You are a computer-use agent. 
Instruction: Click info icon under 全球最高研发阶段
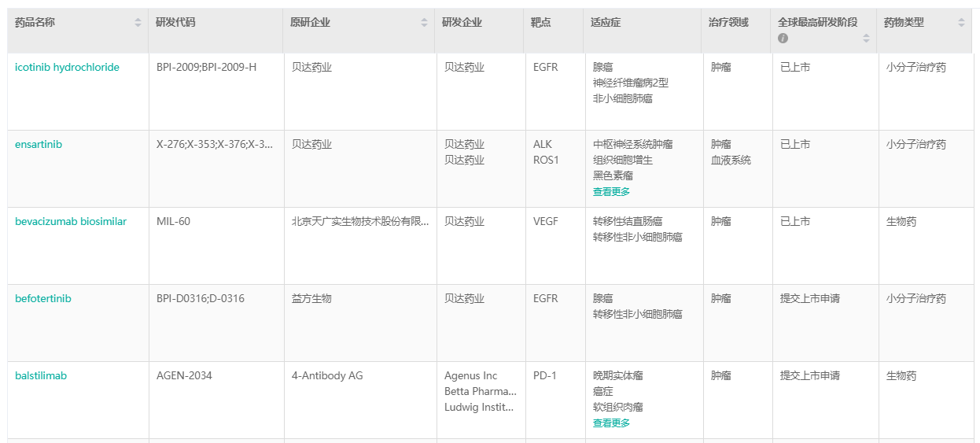(783, 39)
